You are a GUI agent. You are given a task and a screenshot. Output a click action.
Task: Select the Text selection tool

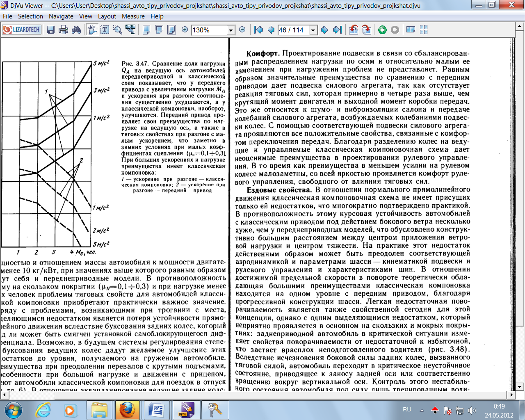pos(105,30)
